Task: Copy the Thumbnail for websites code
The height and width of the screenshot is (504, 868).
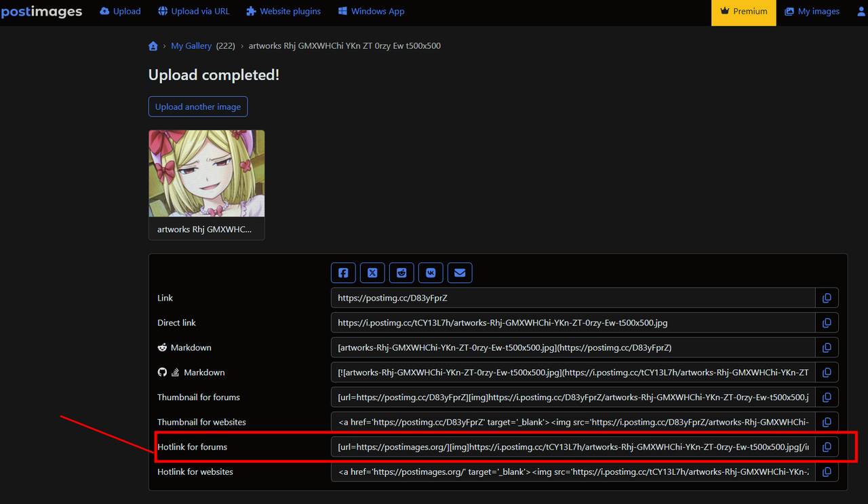Action: click(827, 422)
